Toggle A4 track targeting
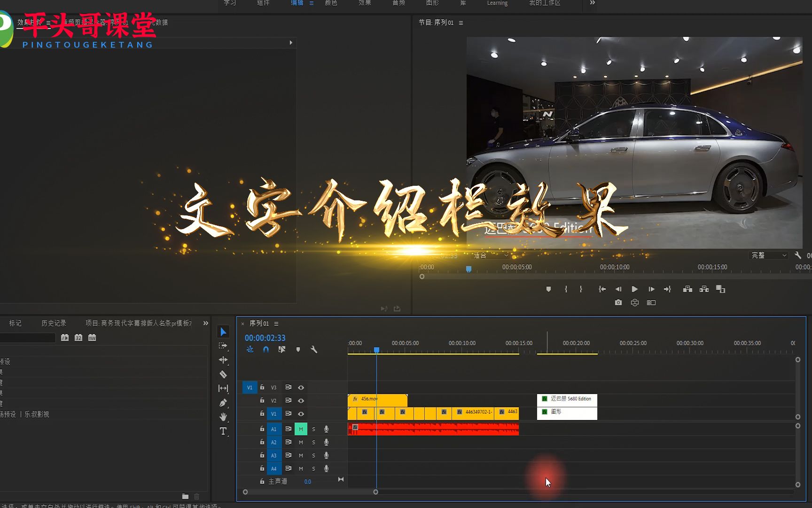 [x=273, y=468]
